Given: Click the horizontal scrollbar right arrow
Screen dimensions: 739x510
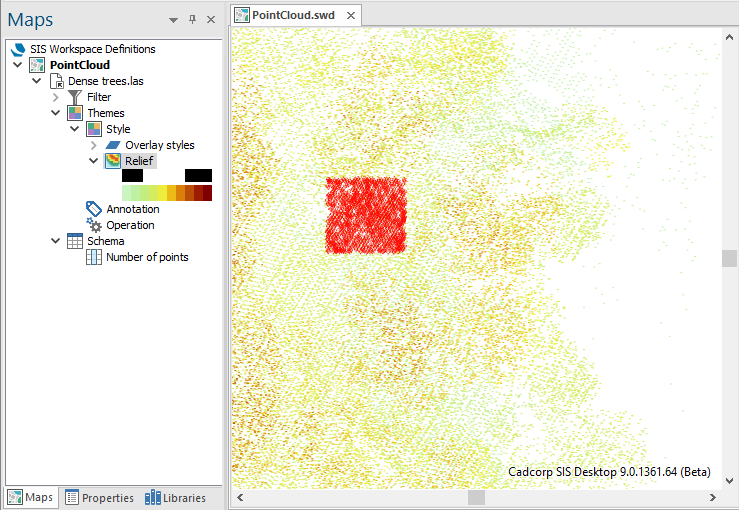Looking at the screenshot, I should pyautogui.click(x=713, y=497).
